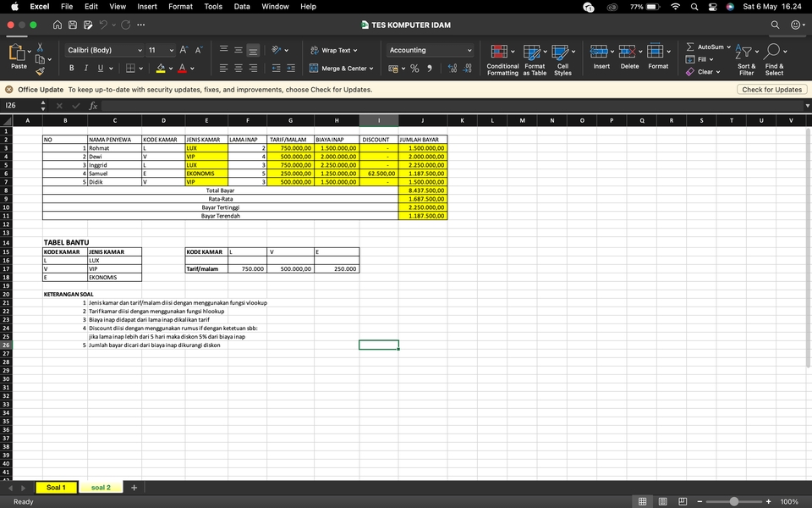
Task: Click the Check for Updates button
Action: [771, 89]
